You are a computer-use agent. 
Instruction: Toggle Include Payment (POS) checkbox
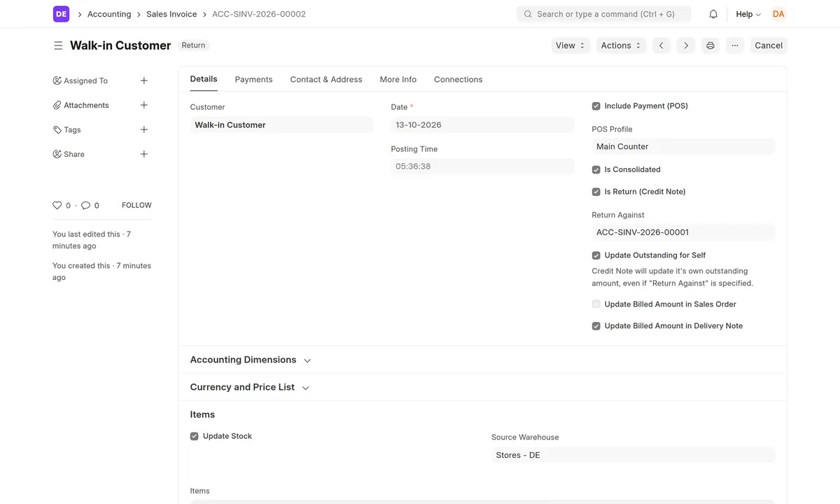click(x=596, y=106)
